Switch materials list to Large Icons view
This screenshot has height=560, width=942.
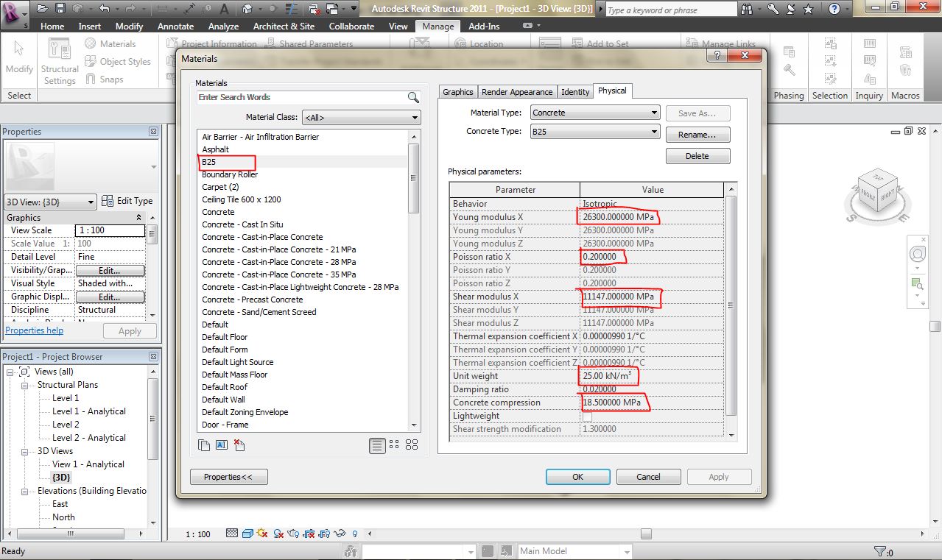(412, 444)
